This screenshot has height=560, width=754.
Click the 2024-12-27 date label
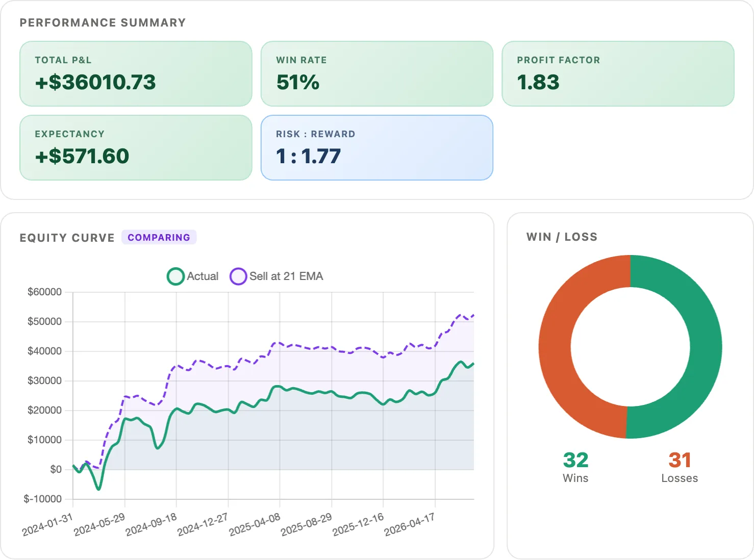(x=203, y=525)
